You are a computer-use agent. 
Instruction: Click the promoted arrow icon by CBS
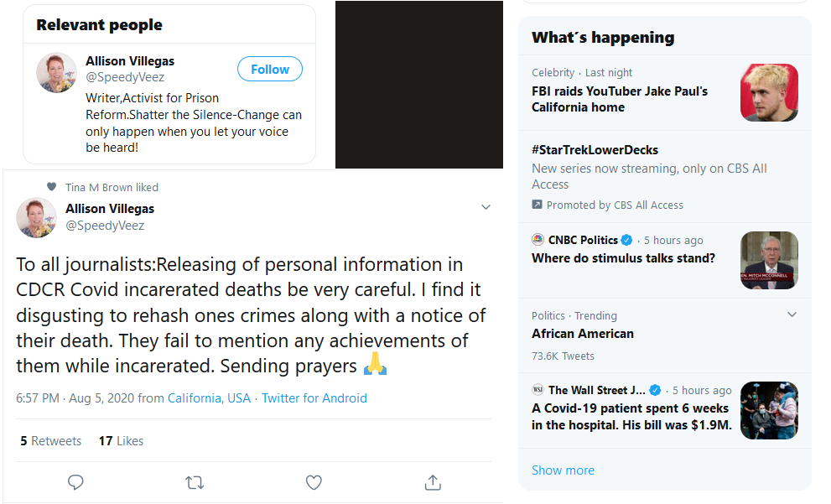tap(538, 205)
